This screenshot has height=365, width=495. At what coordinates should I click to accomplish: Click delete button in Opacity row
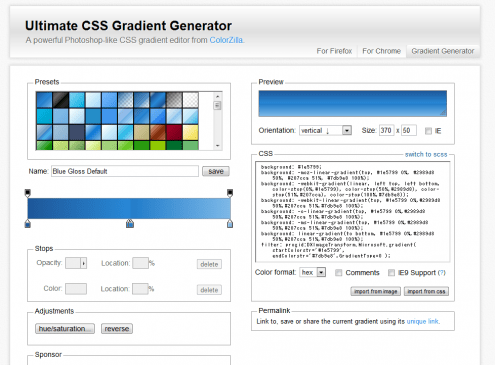209,264
